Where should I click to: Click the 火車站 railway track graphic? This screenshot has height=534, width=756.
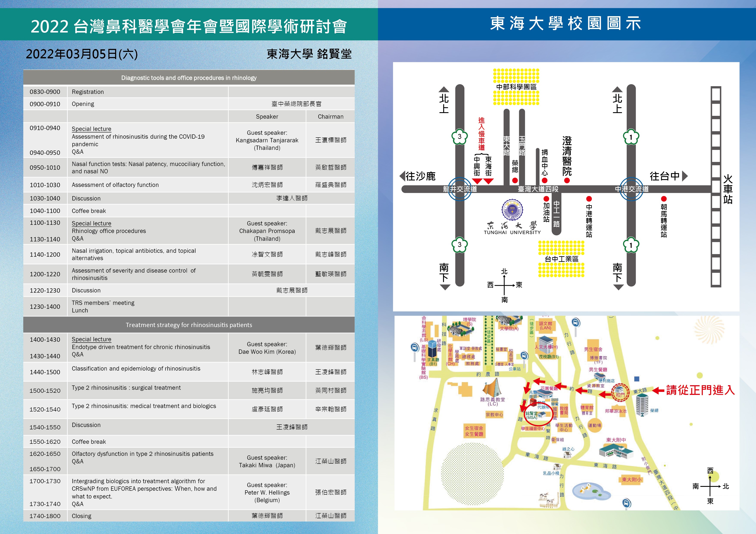716,187
